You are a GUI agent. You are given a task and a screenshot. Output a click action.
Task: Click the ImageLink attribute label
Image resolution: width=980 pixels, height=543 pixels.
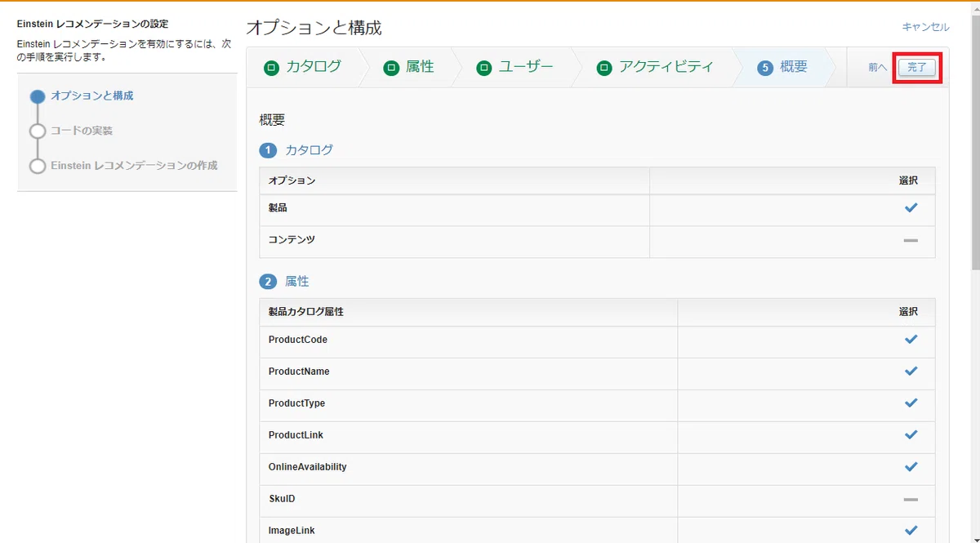tap(292, 531)
